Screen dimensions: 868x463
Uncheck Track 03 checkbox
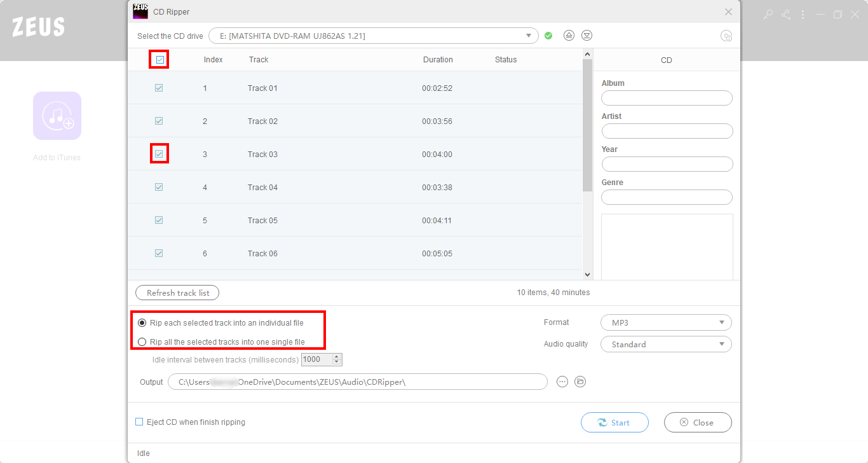point(159,154)
